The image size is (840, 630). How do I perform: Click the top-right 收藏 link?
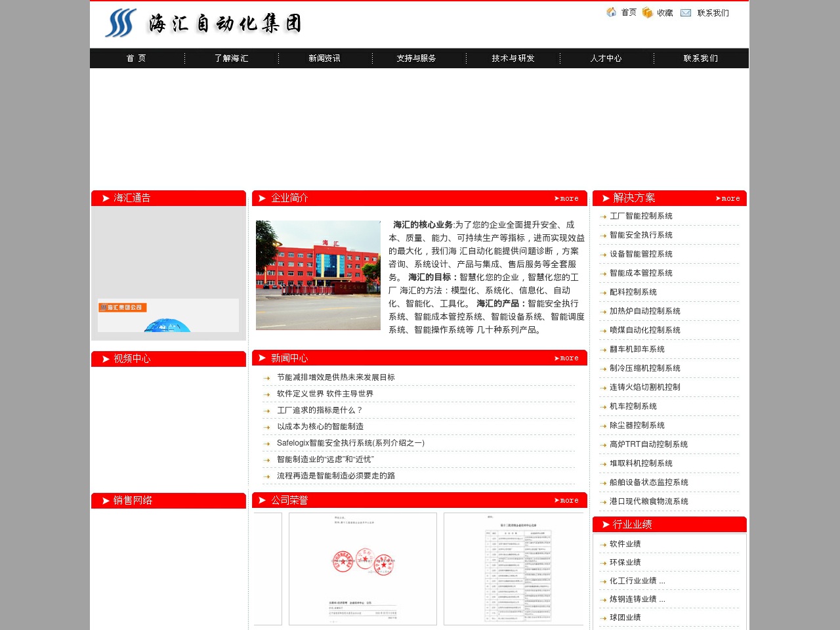665,12
